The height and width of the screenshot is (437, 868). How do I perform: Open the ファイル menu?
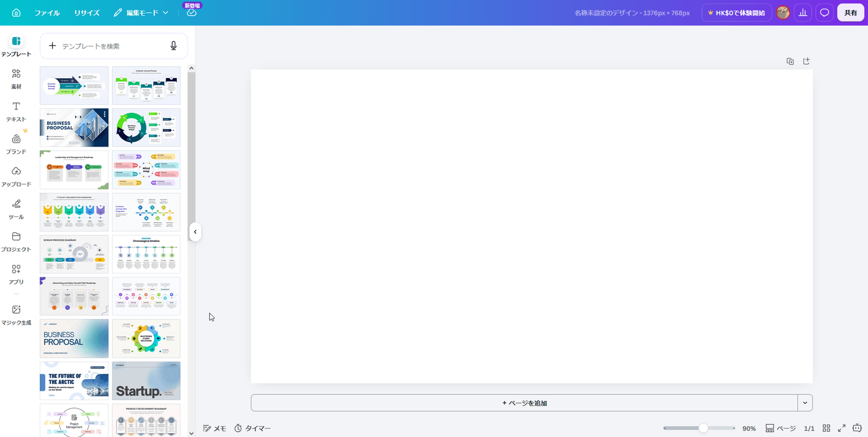point(47,13)
